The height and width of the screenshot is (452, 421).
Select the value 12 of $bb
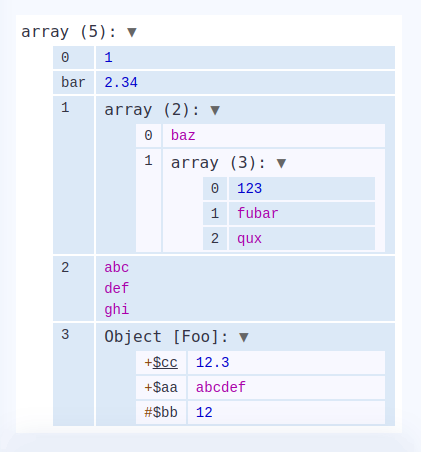[x=204, y=412]
